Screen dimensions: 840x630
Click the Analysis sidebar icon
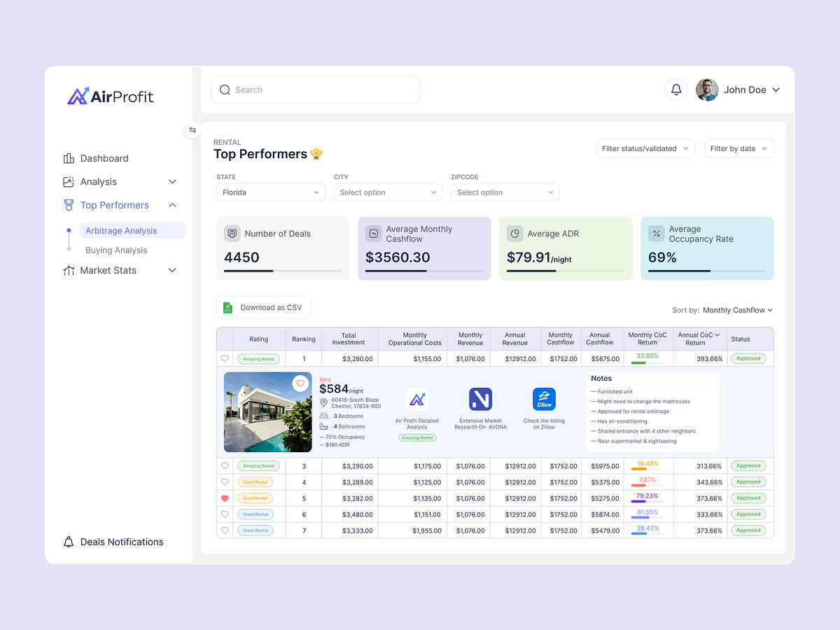coord(69,182)
